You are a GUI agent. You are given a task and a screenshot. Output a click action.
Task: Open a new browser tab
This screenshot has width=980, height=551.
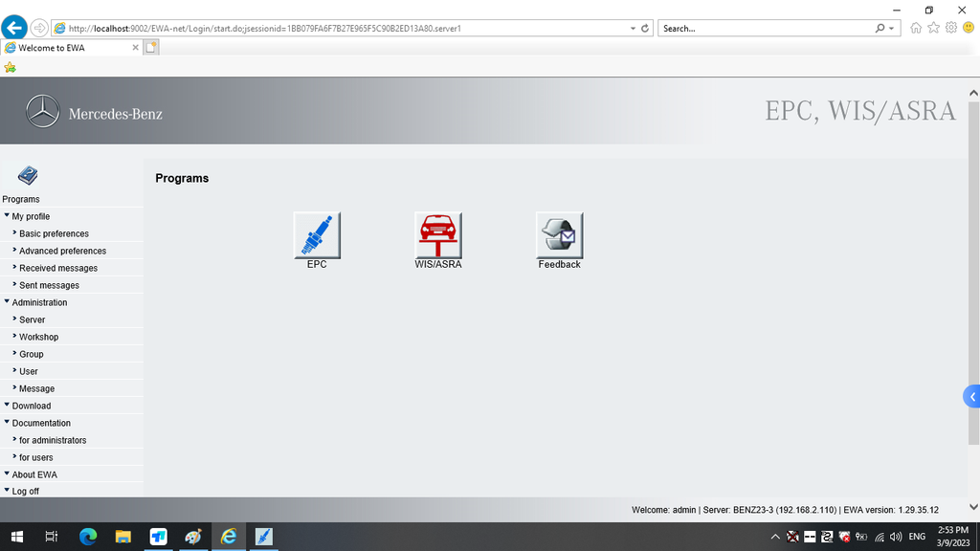[x=151, y=48]
